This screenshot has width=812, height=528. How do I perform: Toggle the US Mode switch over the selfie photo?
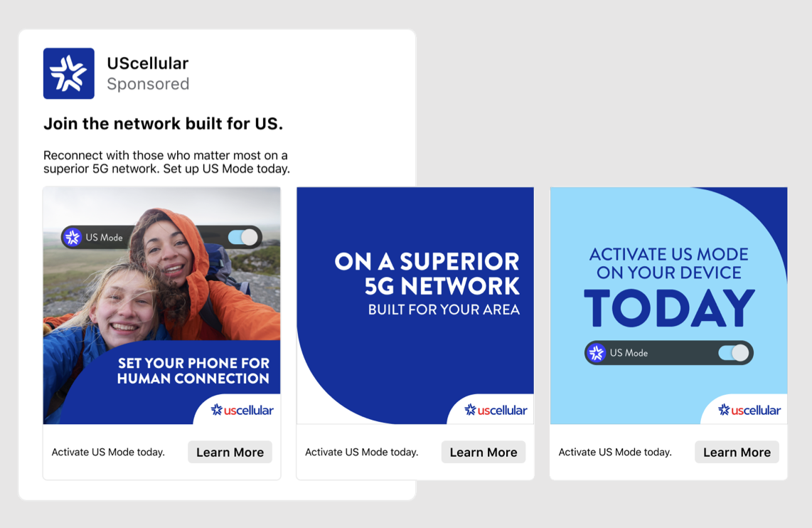[x=243, y=237]
